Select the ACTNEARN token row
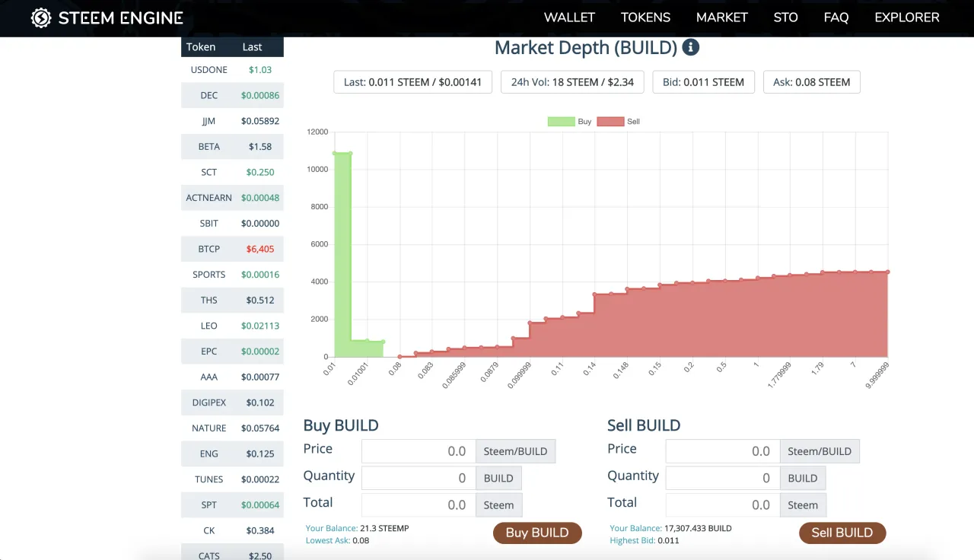This screenshot has width=974, height=560. 232,198
